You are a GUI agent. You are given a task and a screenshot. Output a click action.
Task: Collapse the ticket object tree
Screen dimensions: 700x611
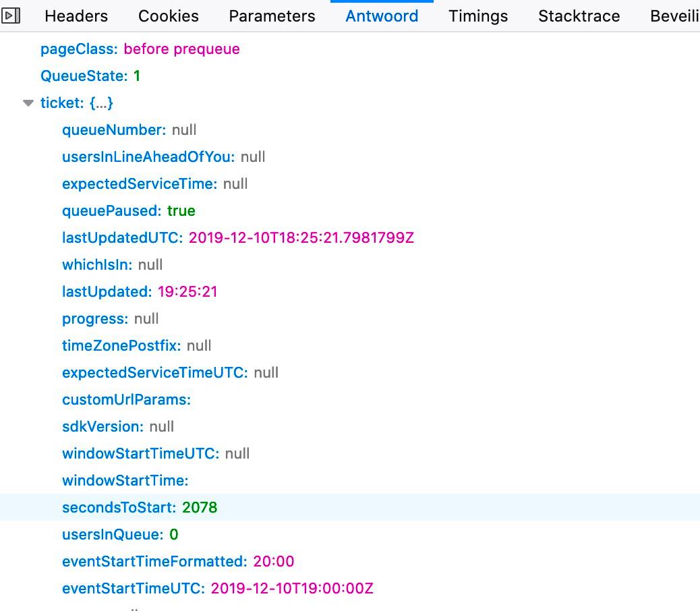(28, 103)
